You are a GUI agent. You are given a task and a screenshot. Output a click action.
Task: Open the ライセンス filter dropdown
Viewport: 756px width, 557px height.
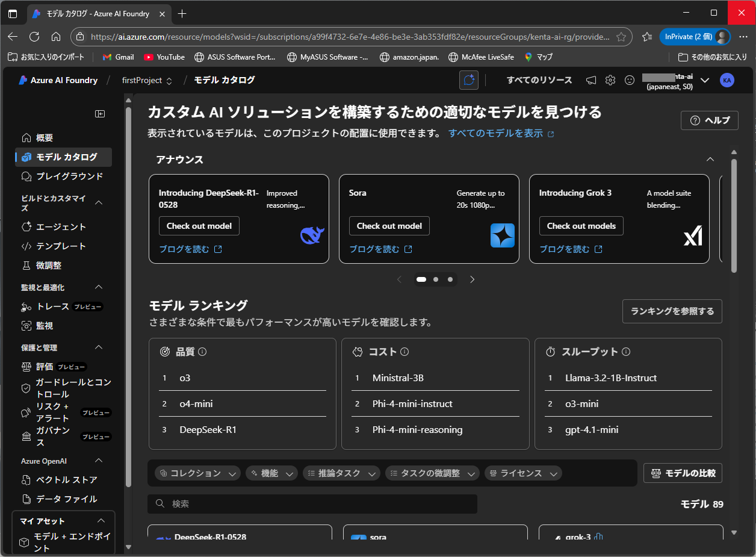pyautogui.click(x=523, y=473)
